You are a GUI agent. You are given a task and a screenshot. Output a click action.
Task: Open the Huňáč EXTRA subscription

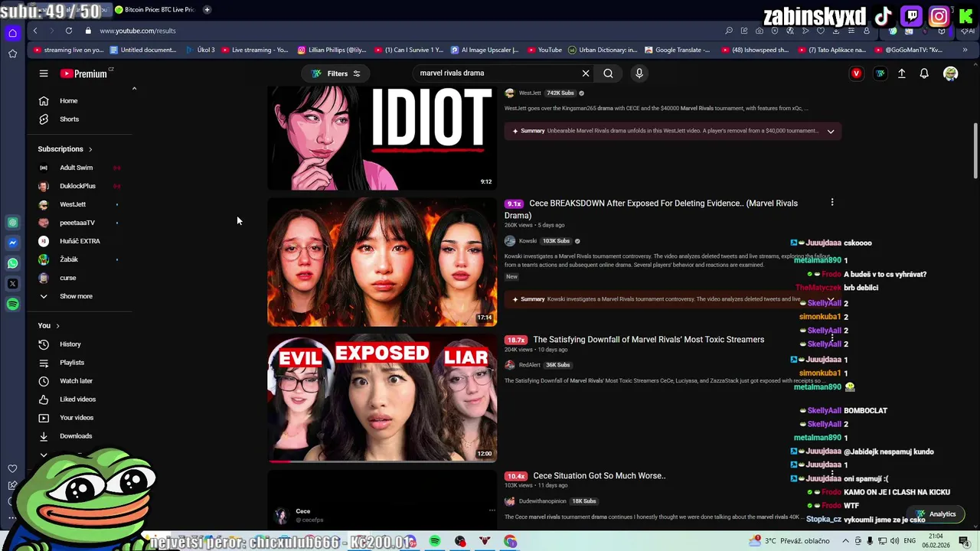pos(80,241)
